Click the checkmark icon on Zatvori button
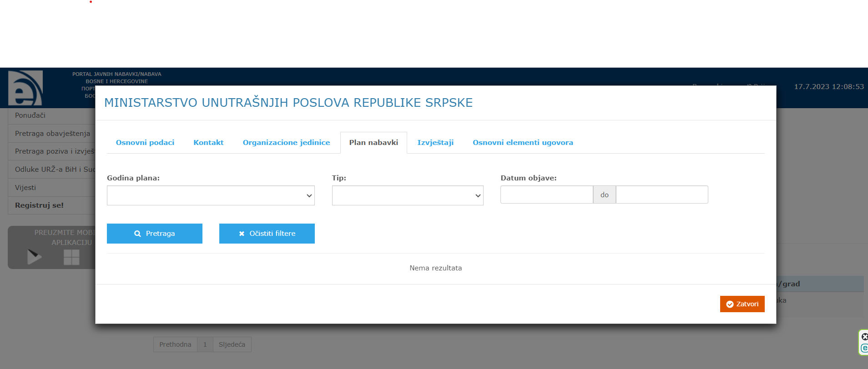The width and height of the screenshot is (868, 369). pyautogui.click(x=730, y=304)
